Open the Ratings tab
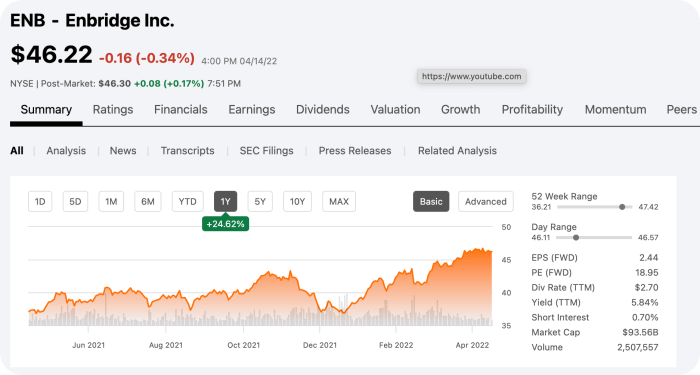 112,109
